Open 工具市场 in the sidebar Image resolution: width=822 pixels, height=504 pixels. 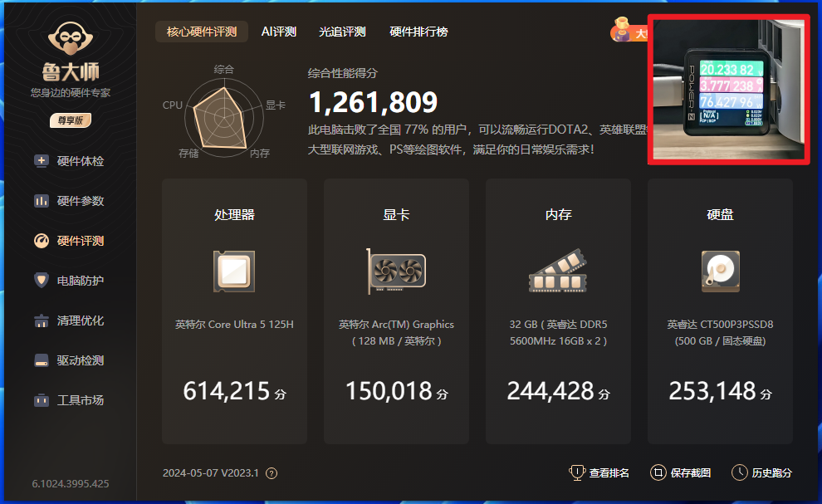[x=69, y=400]
